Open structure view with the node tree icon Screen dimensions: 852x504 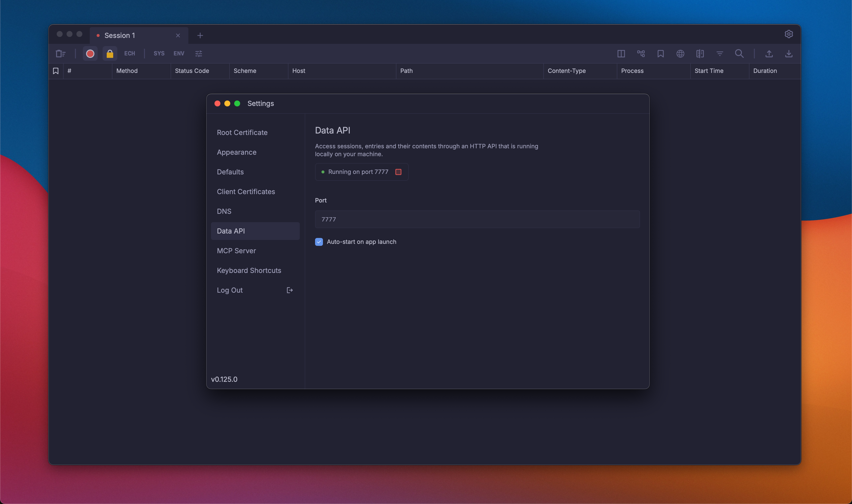(x=641, y=53)
